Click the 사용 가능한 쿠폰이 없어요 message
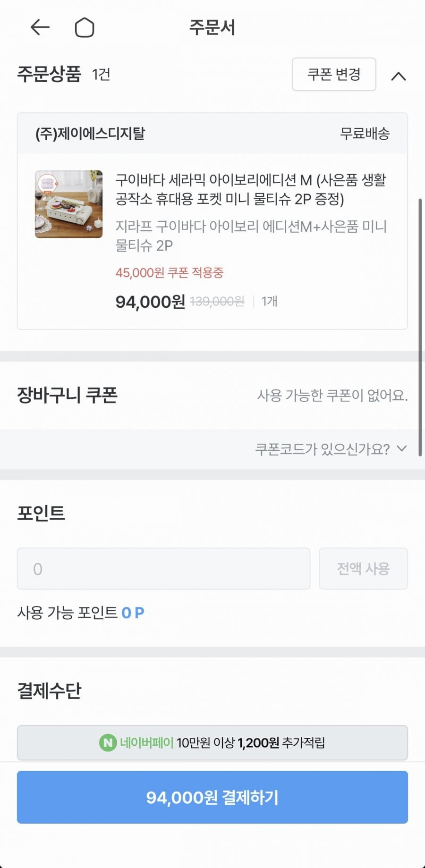425x868 pixels. (x=332, y=395)
